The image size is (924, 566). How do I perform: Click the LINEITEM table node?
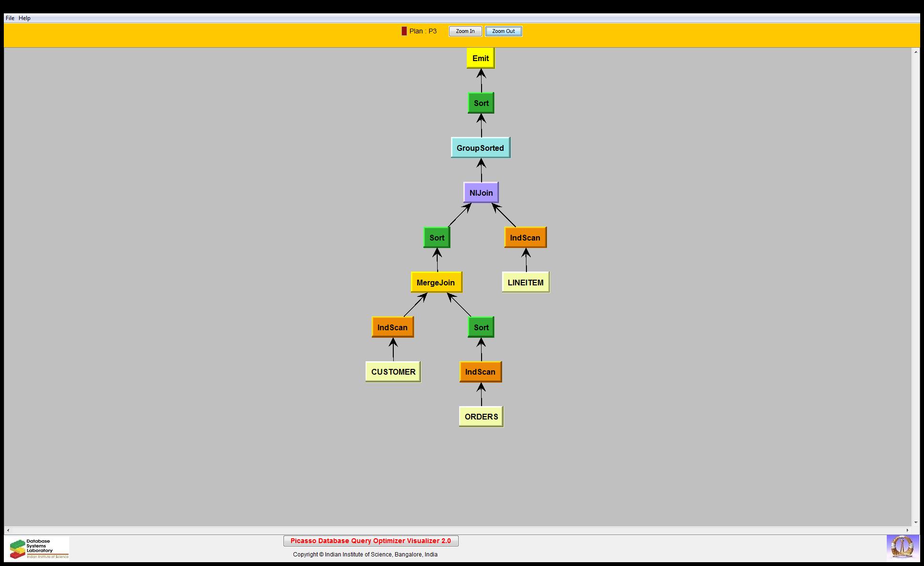pyautogui.click(x=525, y=283)
